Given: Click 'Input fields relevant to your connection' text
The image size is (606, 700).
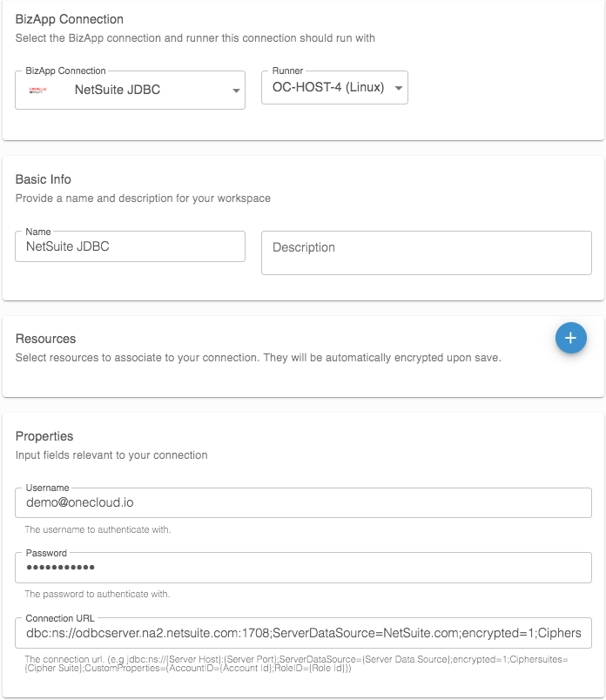Looking at the screenshot, I should tap(111, 455).
